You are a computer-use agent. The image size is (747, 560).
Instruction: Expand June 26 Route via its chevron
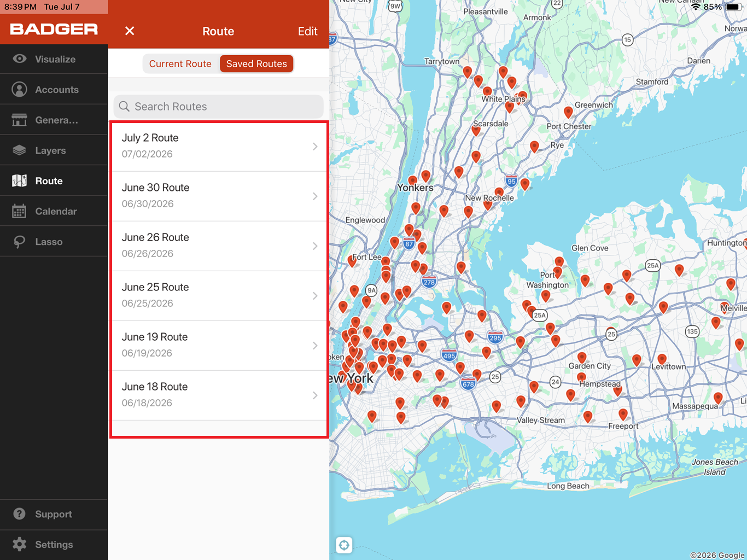pyautogui.click(x=315, y=246)
